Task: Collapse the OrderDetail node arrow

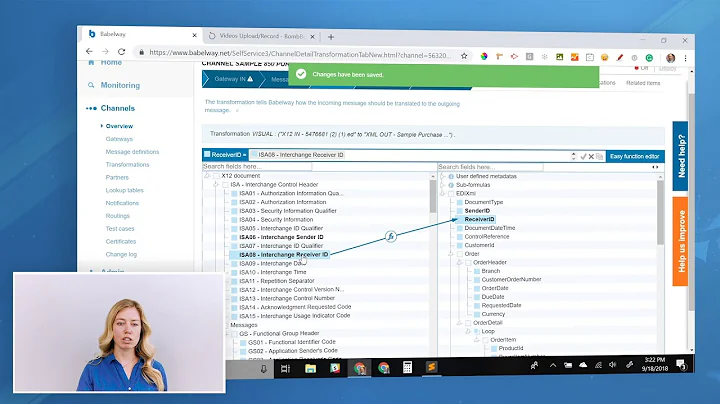Action: pyautogui.click(x=460, y=323)
